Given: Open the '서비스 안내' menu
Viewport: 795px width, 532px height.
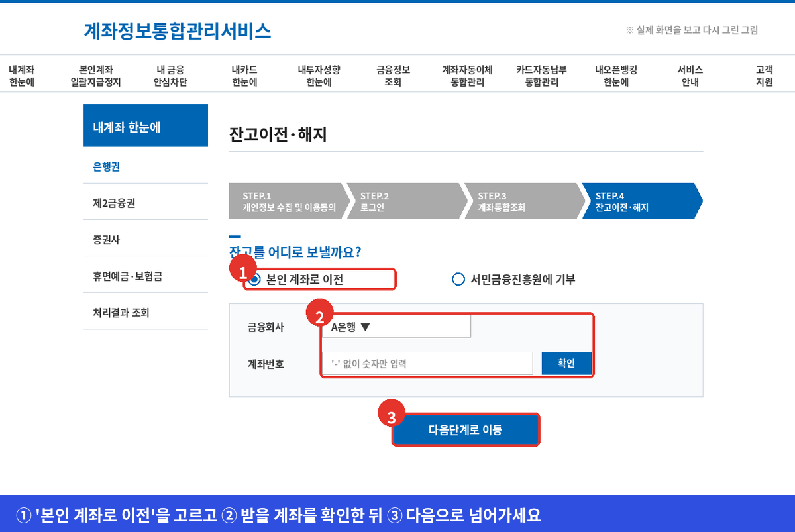Looking at the screenshot, I should coord(690,76).
